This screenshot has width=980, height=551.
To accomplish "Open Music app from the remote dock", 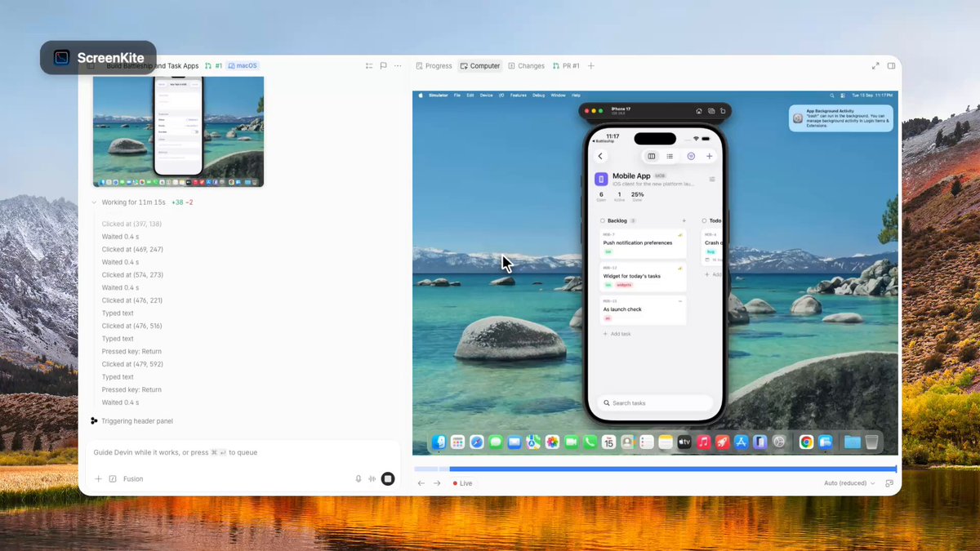I will click(703, 442).
